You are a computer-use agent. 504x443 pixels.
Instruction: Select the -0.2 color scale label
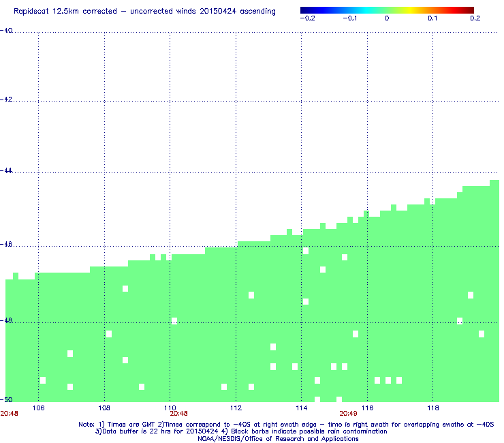coord(308,18)
